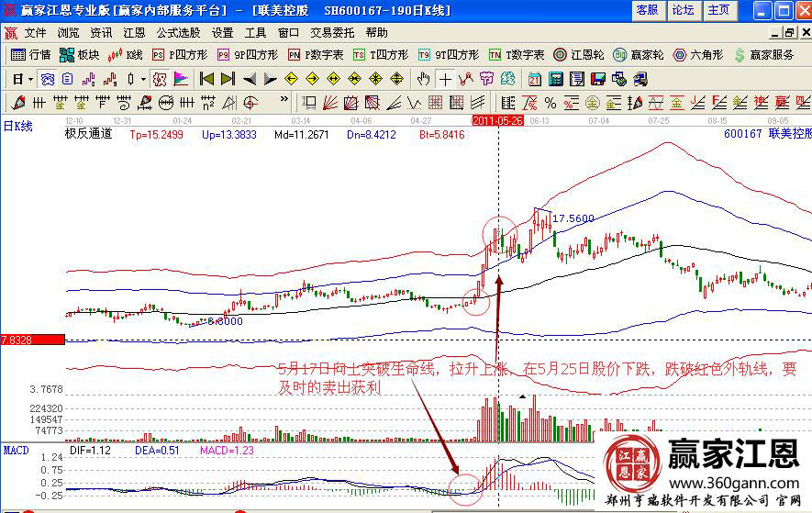Click the 客服 customer service button
This screenshot has height=513, width=812.
(x=647, y=10)
